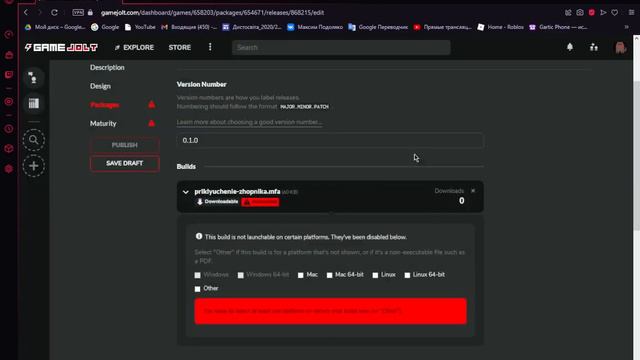Click sidebar add community plus
This screenshot has width=640, height=360.
pos(33,166)
